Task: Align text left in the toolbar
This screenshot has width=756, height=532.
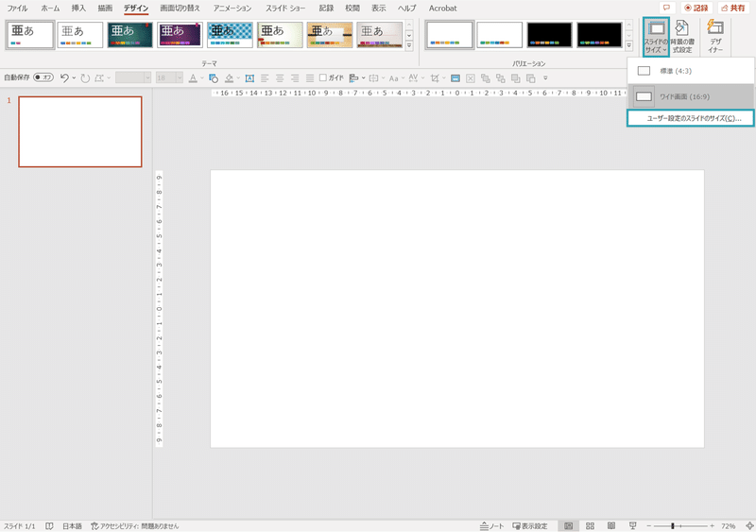Action: point(265,77)
